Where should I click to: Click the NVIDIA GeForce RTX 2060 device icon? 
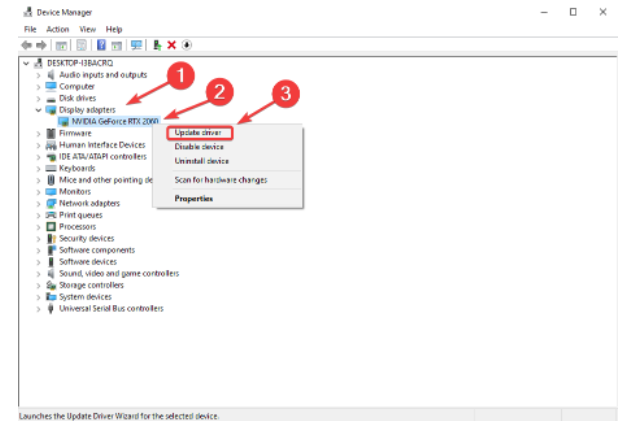[x=63, y=121]
